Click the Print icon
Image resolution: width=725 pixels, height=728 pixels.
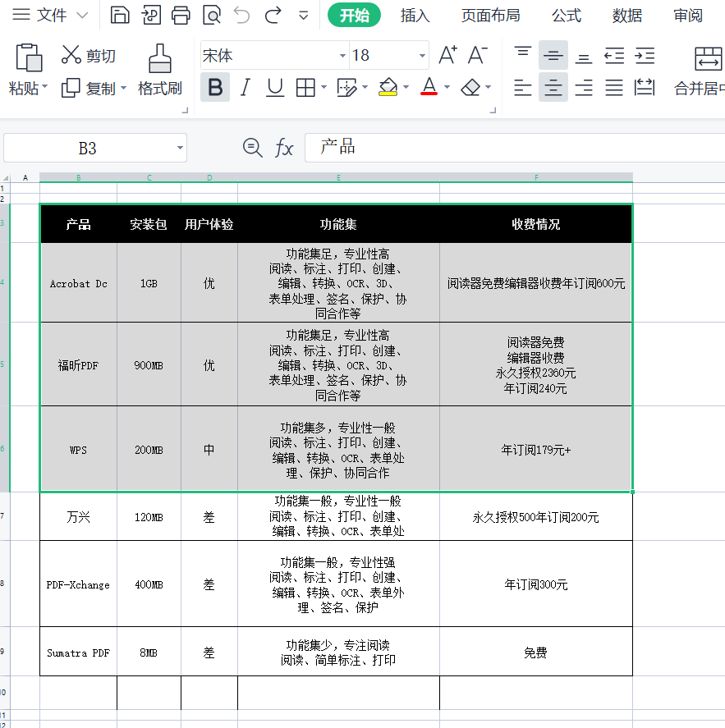[181, 15]
